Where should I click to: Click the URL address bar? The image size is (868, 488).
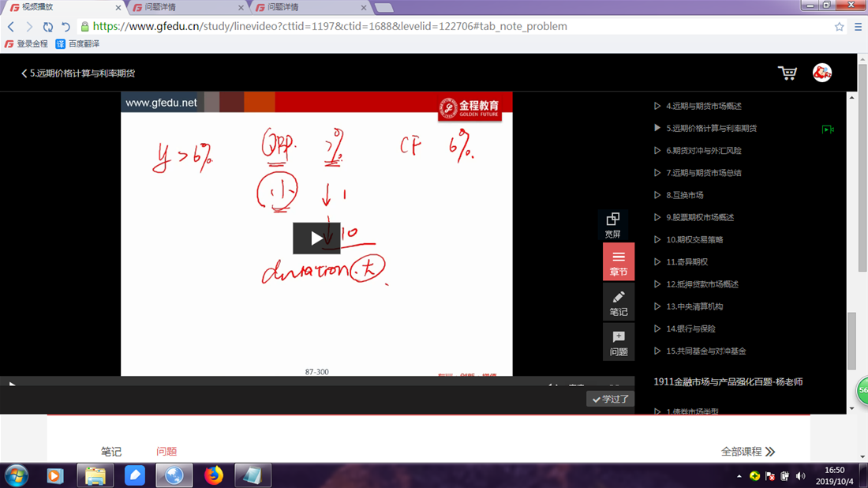(x=329, y=27)
